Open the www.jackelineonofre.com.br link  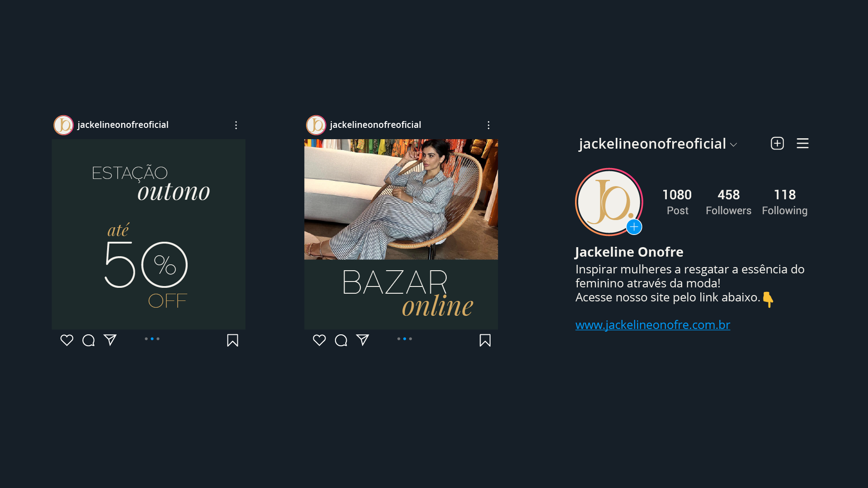pos(652,325)
